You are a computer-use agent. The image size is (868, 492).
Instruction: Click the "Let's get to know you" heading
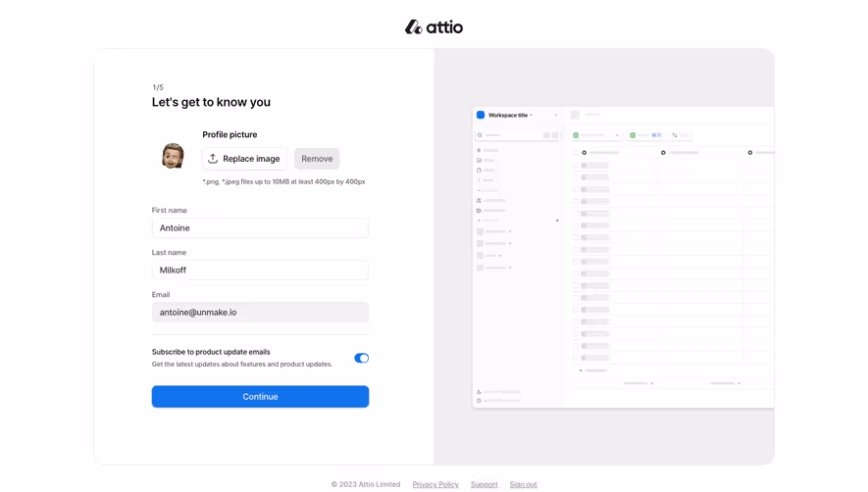[x=212, y=102]
